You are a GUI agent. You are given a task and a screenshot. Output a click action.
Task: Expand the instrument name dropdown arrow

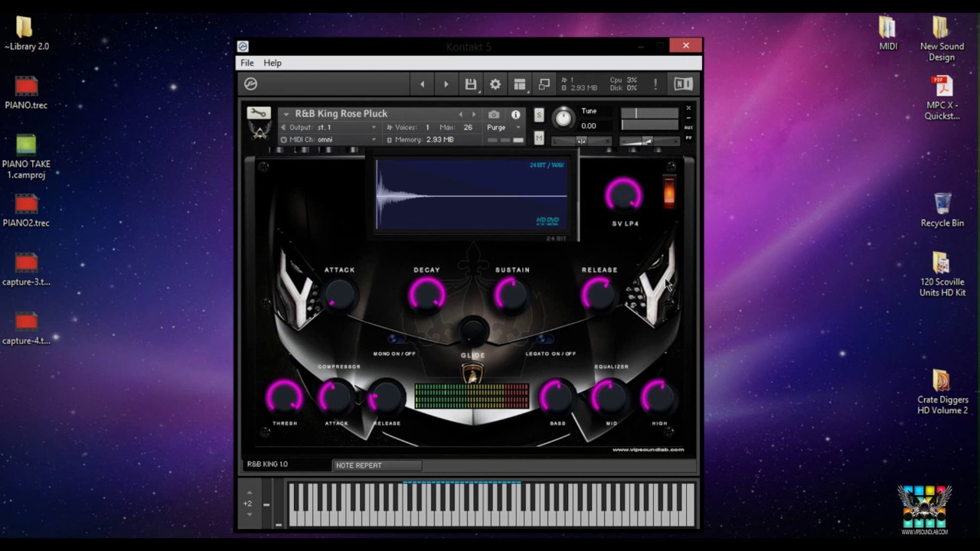(x=286, y=114)
